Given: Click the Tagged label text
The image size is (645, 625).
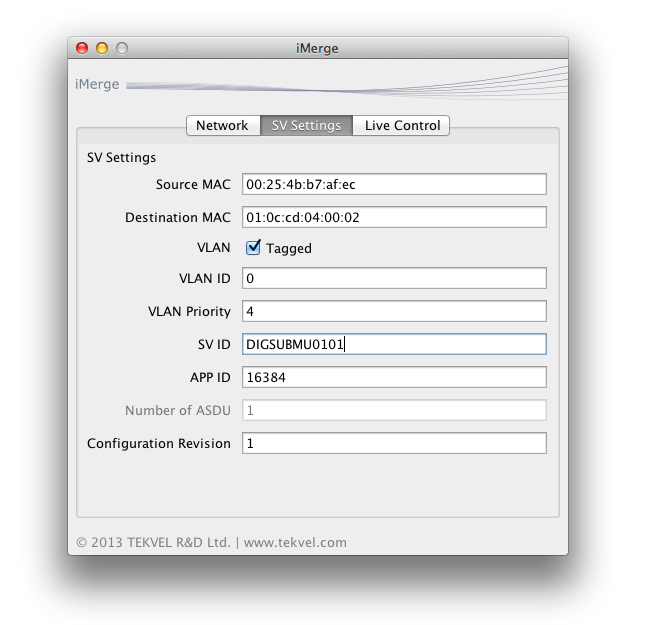Looking at the screenshot, I should [x=289, y=249].
